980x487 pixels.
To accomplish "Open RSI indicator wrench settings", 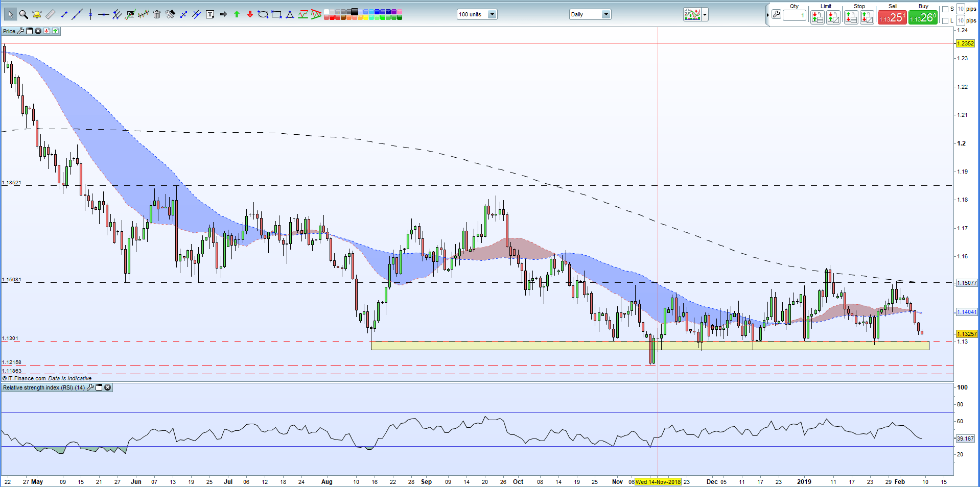I will pos(90,387).
